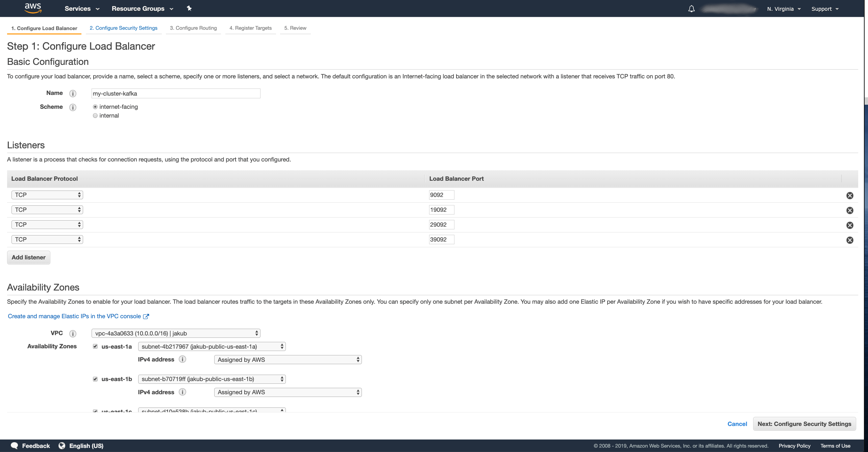The width and height of the screenshot is (868, 452).
Task: Open the Privacy Policy link
Action: coord(794,446)
